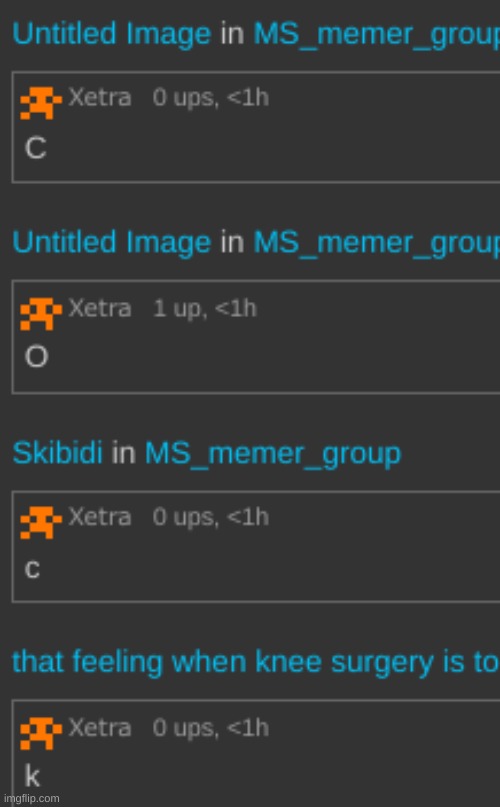The image size is (500, 807).
Task: Click Xetra's pixel avatar in the uppercase C comment
Action: coord(41,103)
